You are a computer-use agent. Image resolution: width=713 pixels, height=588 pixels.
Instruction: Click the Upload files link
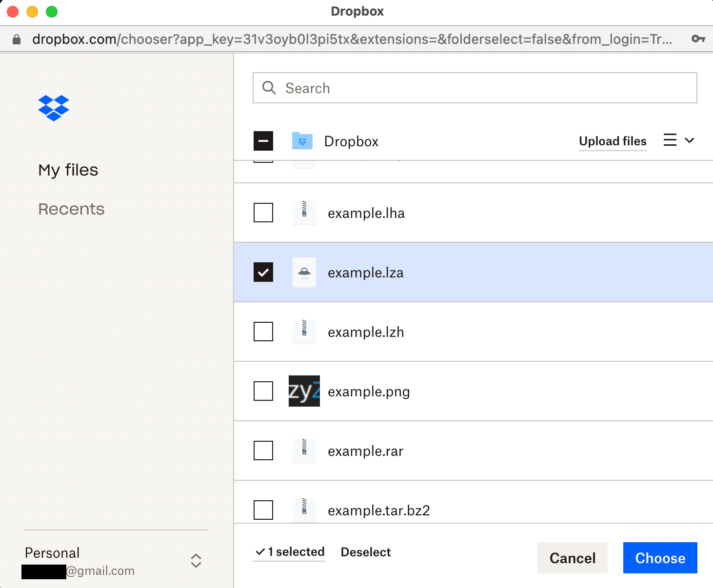point(613,141)
